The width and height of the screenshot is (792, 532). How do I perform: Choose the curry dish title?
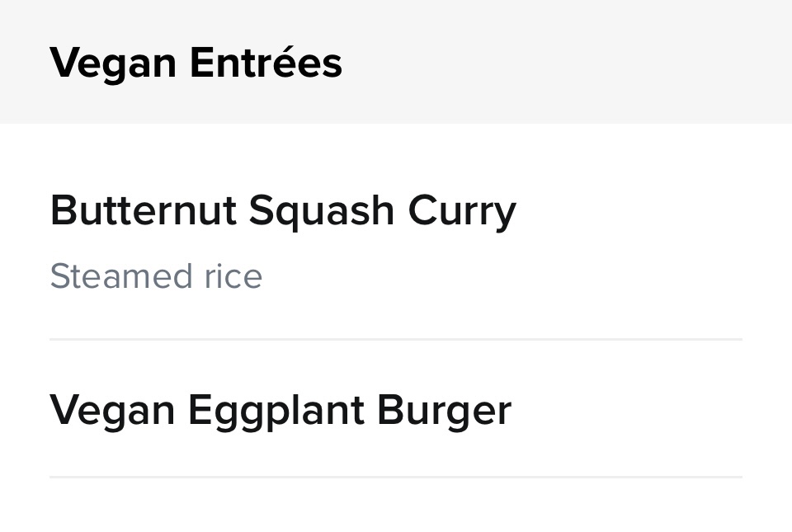click(x=283, y=211)
